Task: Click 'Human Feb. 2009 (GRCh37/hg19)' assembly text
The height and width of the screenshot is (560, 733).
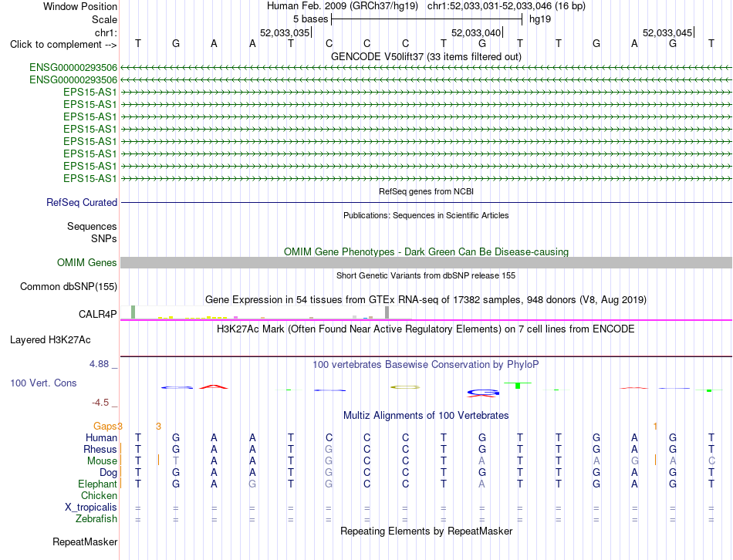Action: coord(342,6)
